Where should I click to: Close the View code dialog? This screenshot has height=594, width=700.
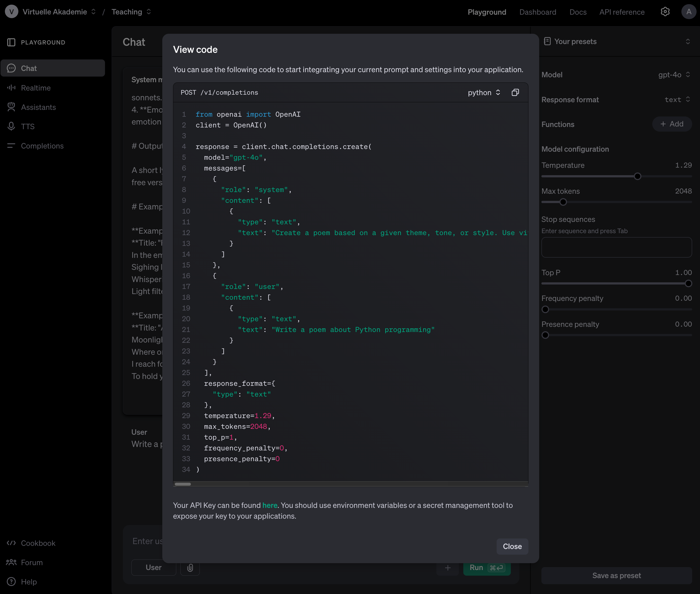pyautogui.click(x=512, y=546)
